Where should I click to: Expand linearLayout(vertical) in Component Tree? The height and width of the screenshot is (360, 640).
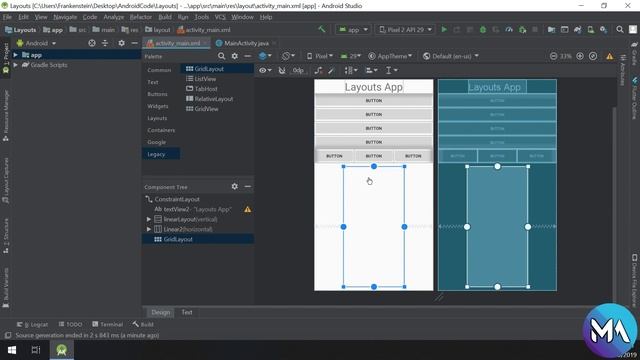coord(149,219)
